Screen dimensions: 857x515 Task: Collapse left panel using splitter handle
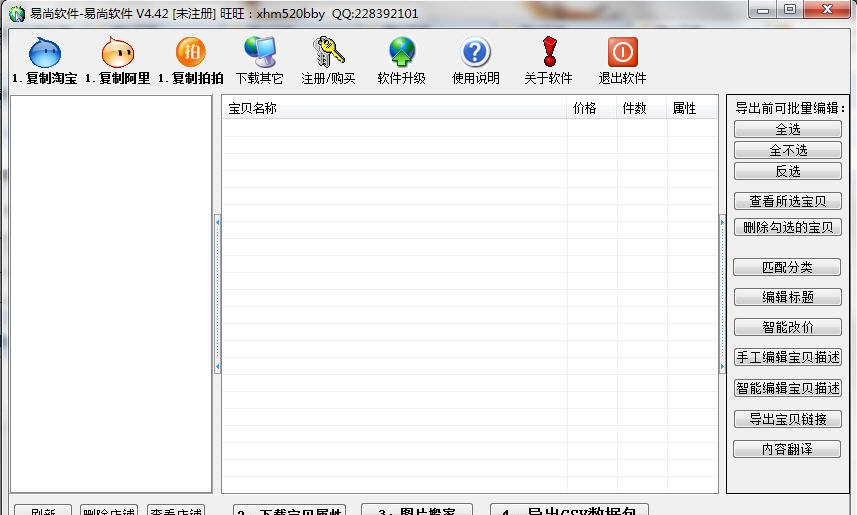tap(218, 294)
